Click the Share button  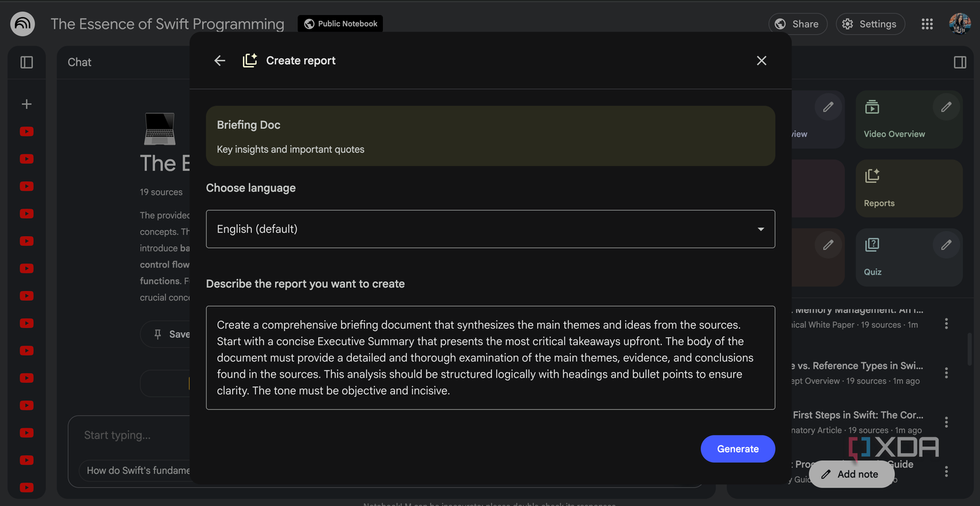click(797, 24)
